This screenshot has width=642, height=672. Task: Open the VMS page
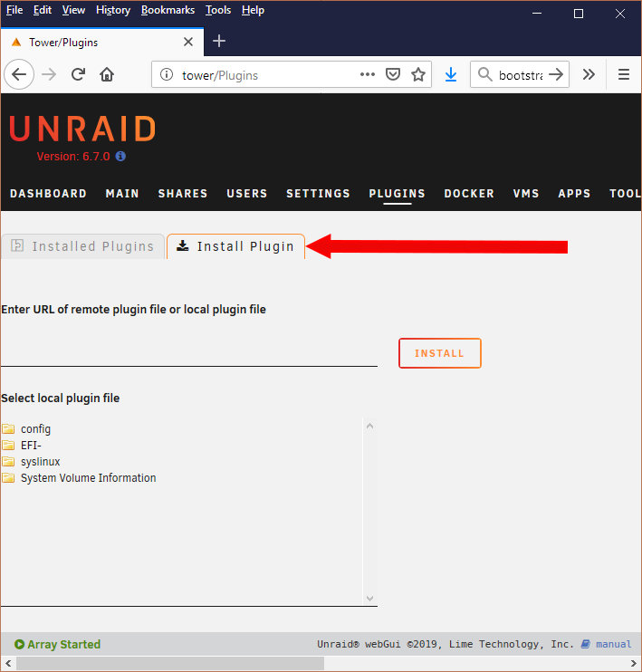click(x=526, y=194)
